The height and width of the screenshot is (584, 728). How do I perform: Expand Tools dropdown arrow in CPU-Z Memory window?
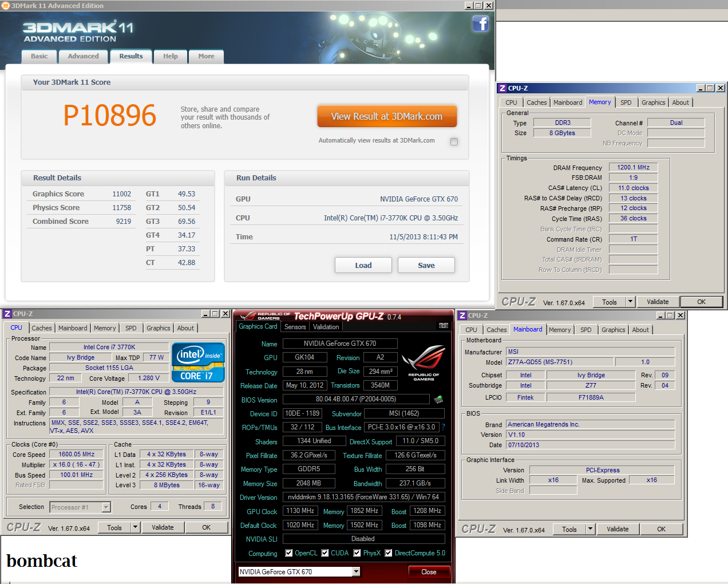[630, 302]
